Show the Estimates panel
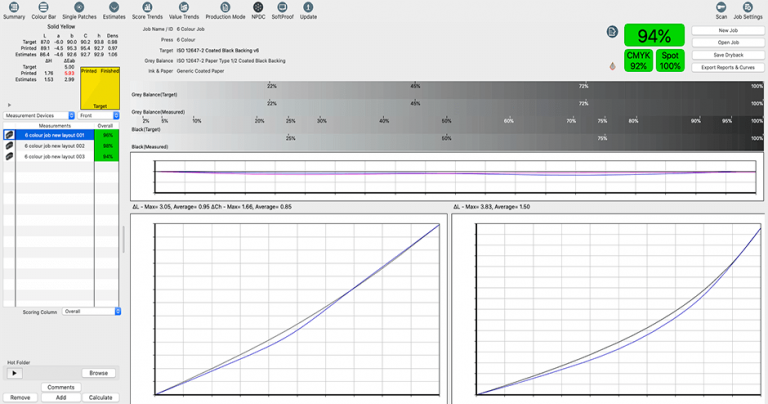The image size is (768, 404). pyautogui.click(x=114, y=11)
